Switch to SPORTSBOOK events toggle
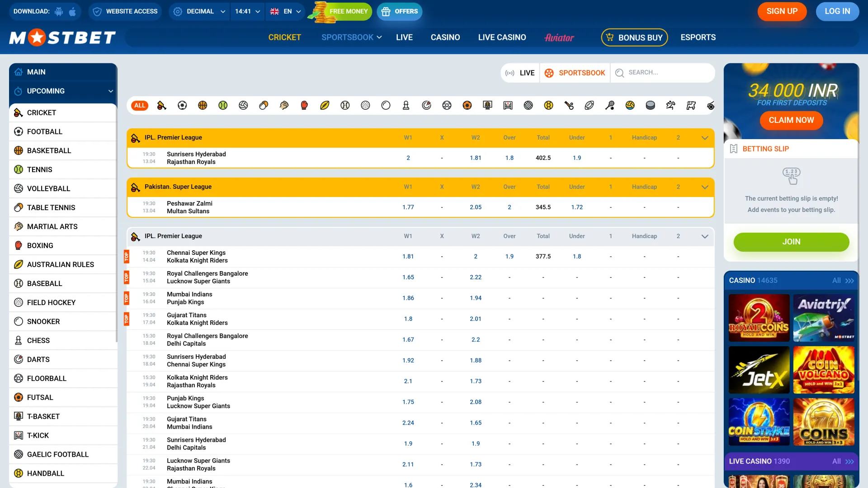Viewport: 868px width, 488px height. pyautogui.click(x=575, y=73)
